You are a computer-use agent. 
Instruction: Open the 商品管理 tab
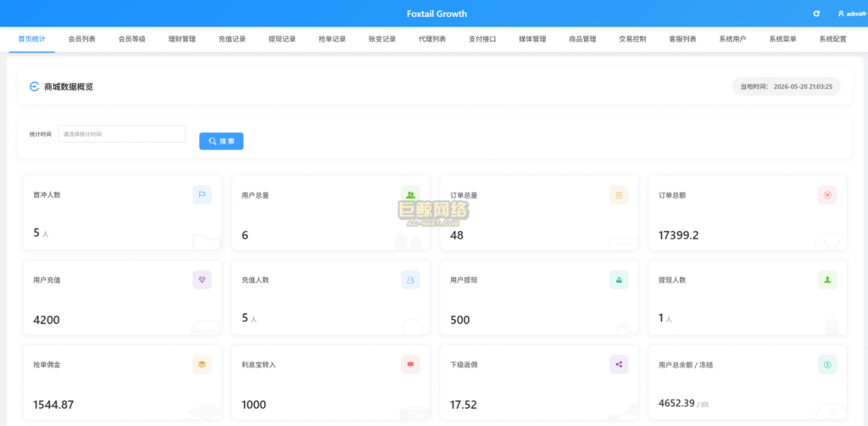coord(583,39)
